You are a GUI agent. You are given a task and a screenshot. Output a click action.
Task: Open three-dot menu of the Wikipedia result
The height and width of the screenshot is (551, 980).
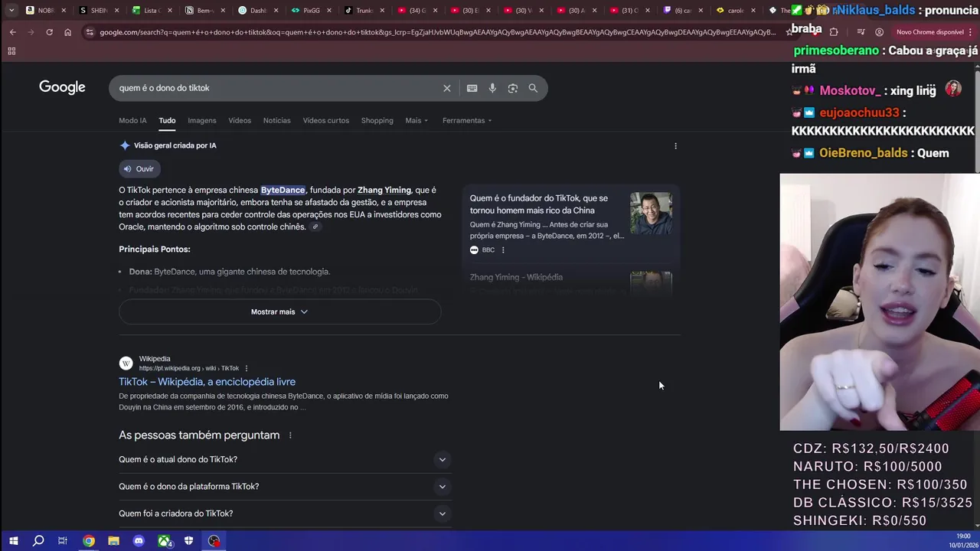click(x=246, y=368)
